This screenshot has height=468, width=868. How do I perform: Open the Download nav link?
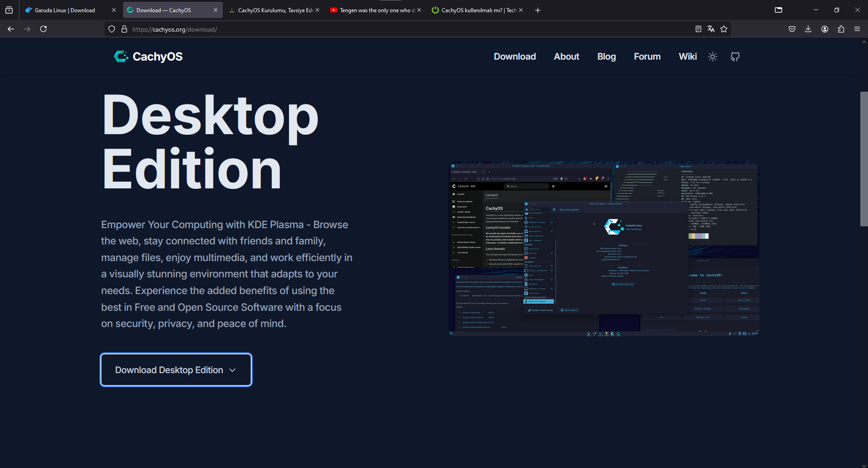click(x=514, y=56)
